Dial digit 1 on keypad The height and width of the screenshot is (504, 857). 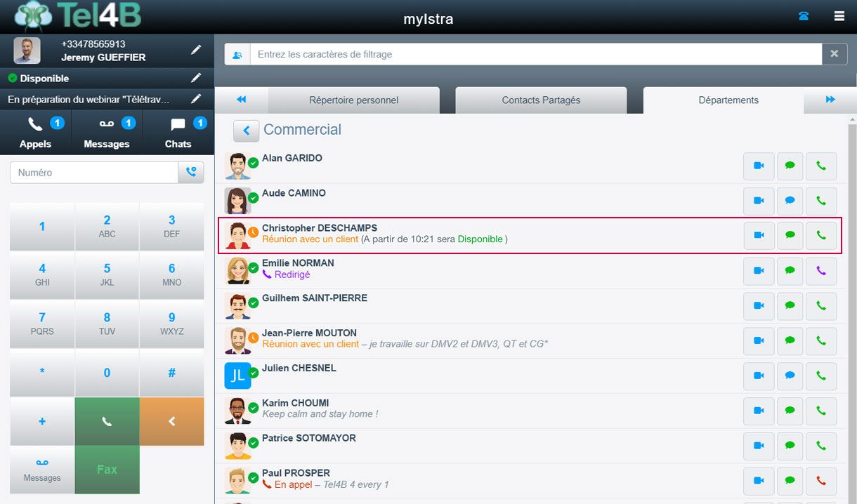[42, 227]
